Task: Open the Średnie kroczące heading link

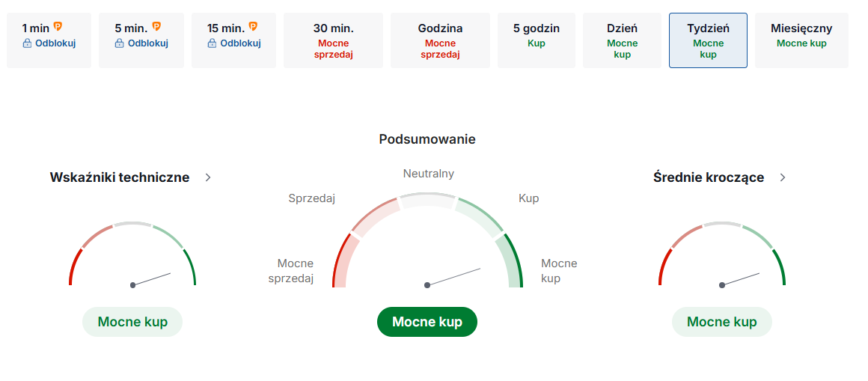Action: click(708, 177)
